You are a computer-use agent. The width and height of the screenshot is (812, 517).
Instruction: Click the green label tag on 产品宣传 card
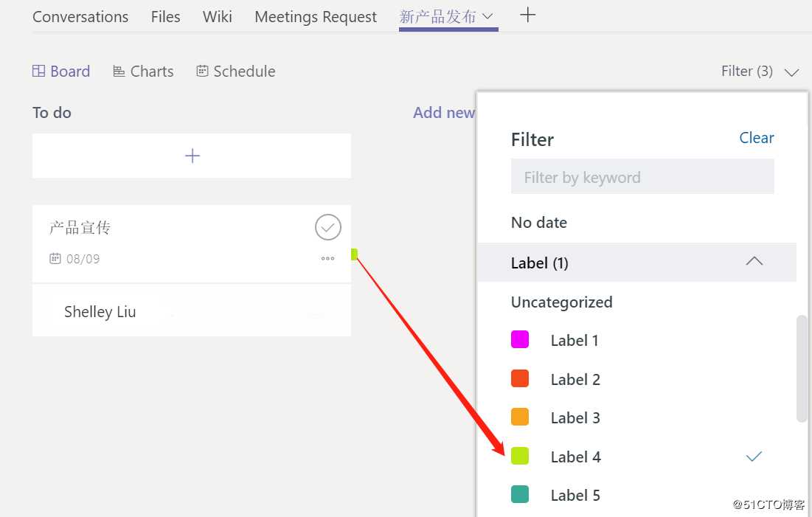(355, 254)
